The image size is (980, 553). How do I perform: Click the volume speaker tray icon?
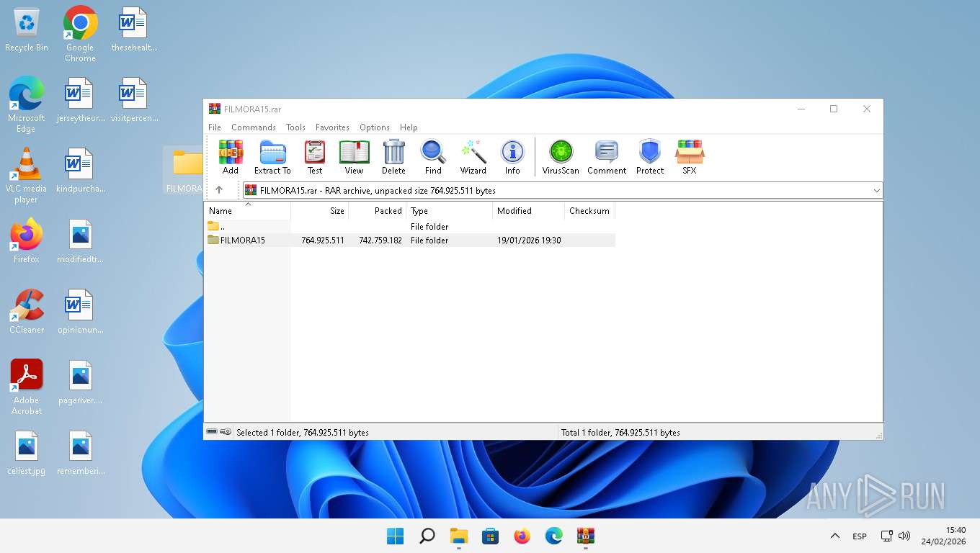(904, 536)
